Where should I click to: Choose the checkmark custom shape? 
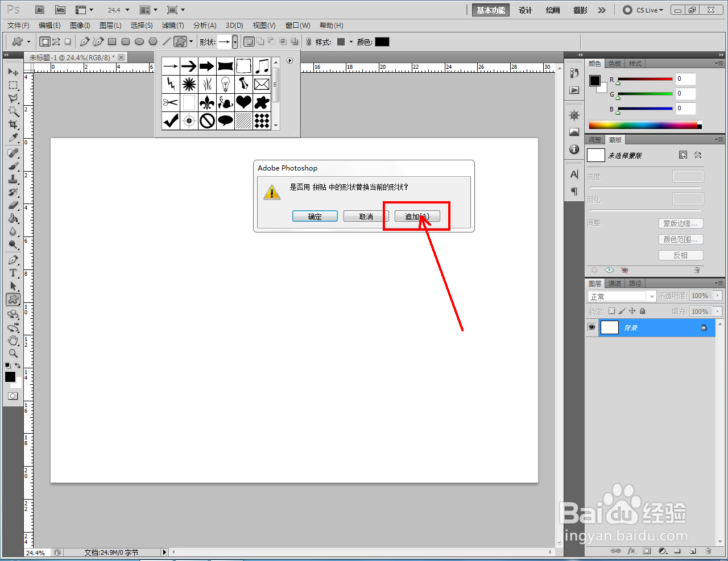(x=171, y=120)
